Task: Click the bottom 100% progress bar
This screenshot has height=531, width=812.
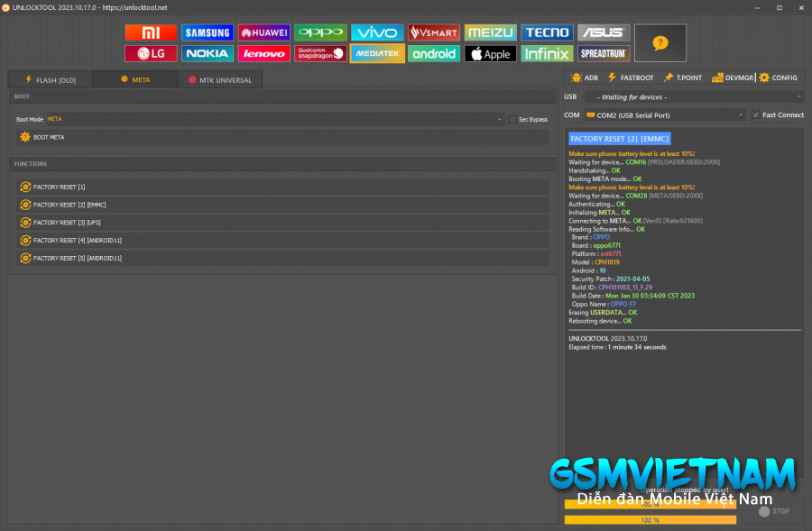Action: click(650, 519)
